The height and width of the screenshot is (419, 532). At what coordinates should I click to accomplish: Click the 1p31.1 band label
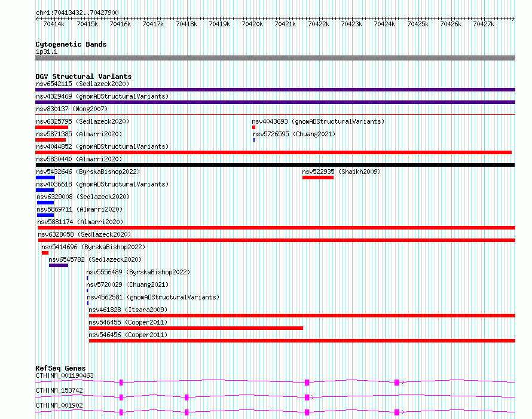(x=47, y=51)
